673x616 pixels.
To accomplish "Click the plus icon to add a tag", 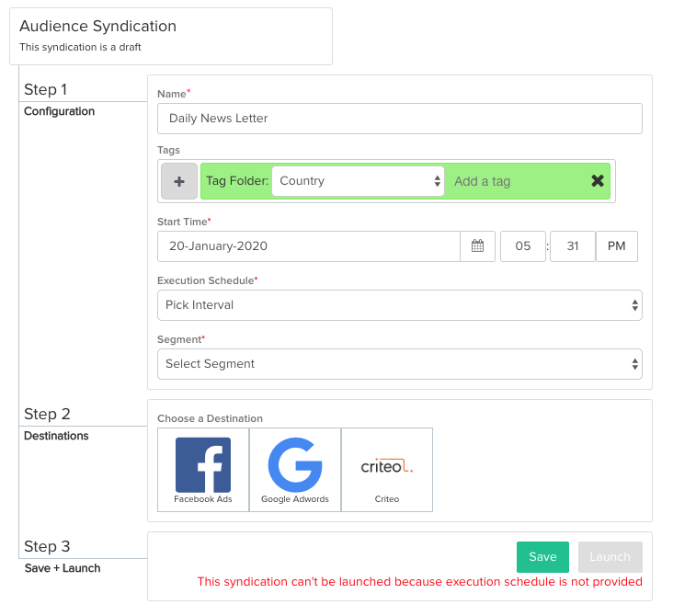I will coord(179,181).
